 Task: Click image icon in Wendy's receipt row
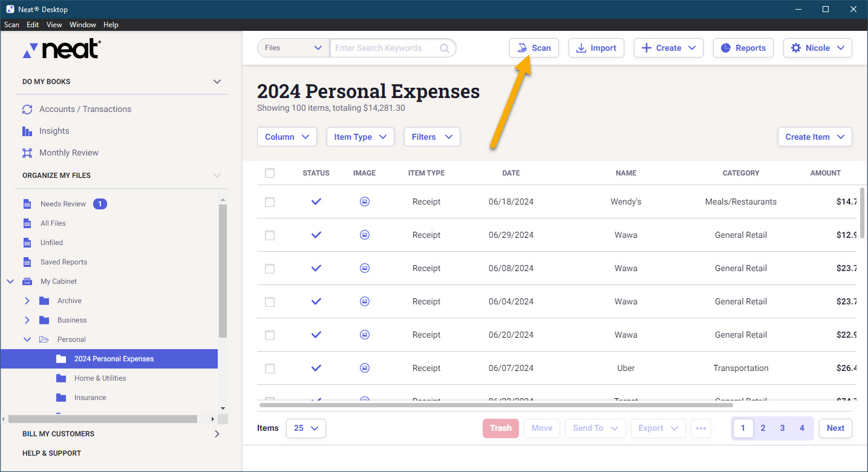[365, 202]
